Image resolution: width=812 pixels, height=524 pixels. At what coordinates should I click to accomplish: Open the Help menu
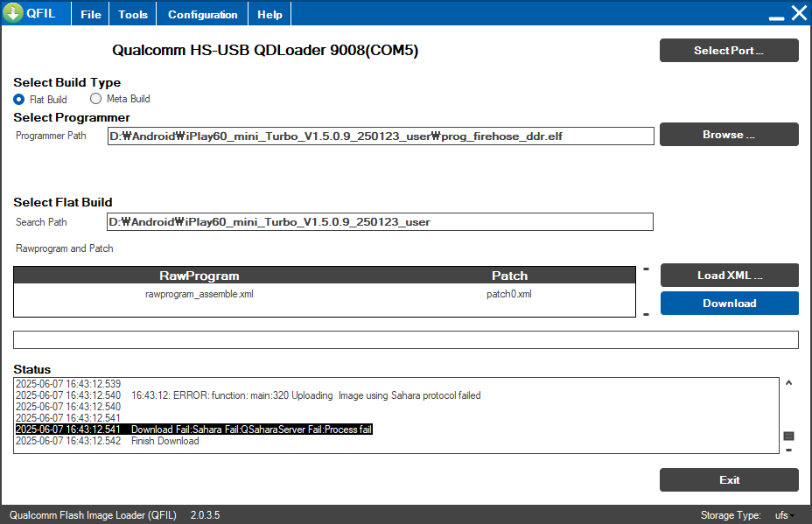269,15
